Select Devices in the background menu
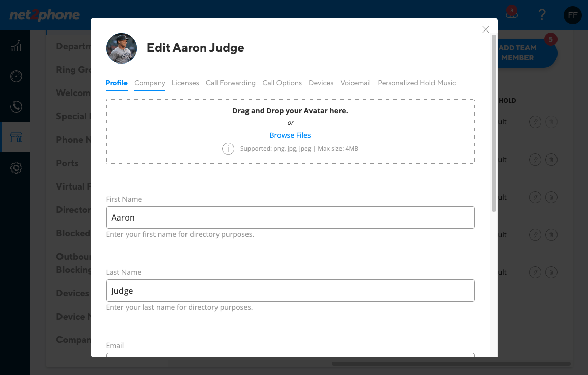Image resolution: width=588 pixels, height=375 pixels. click(73, 293)
